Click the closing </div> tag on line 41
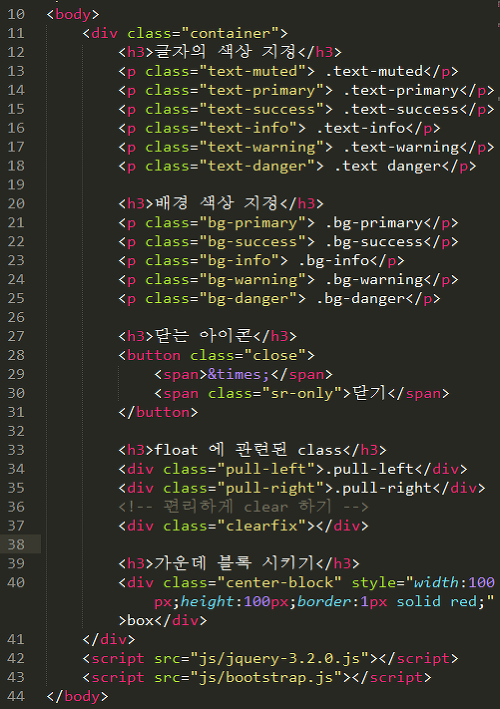This screenshot has height=709, width=500. 109,639
